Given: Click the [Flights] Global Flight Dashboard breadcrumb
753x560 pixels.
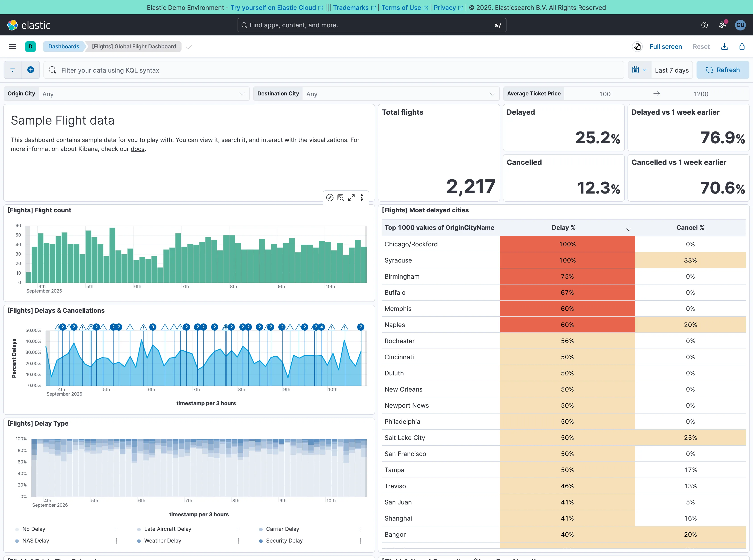Looking at the screenshot, I should (x=134, y=46).
